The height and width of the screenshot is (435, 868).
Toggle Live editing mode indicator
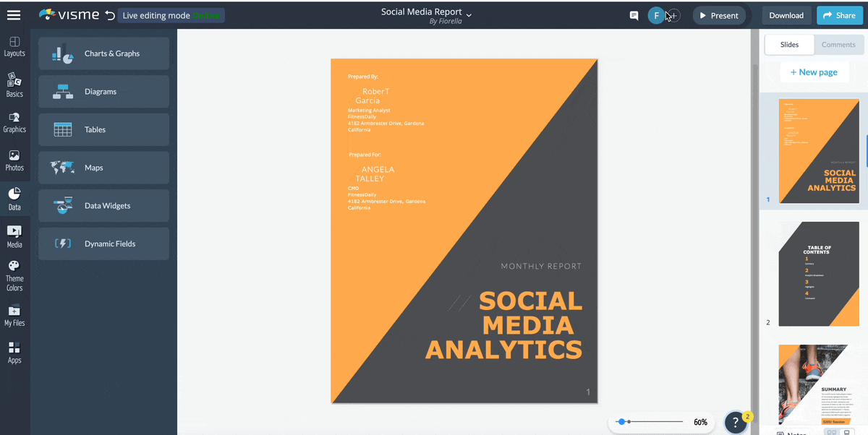tap(171, 15)
